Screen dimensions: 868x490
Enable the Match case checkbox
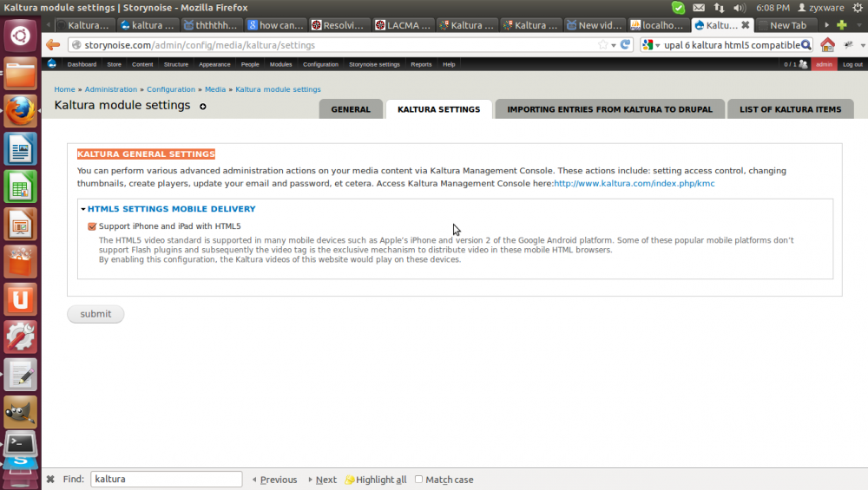(419, 480)
